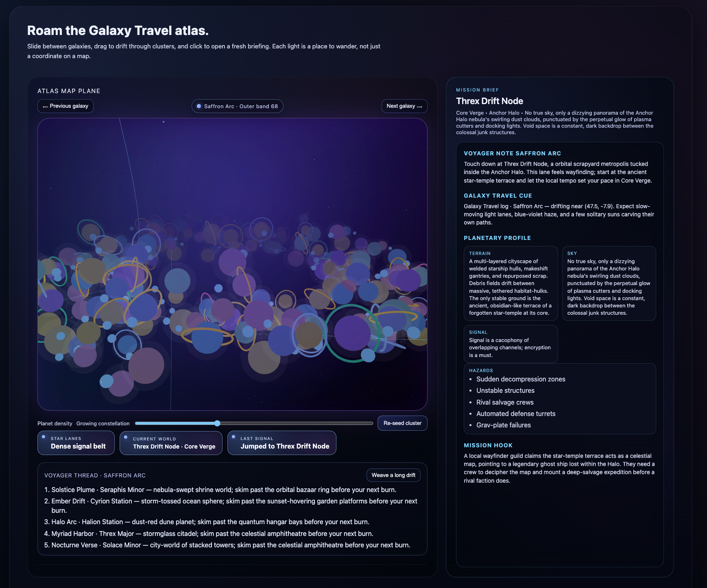Adjust the Planet density slider handle

(x=217, y=423)
